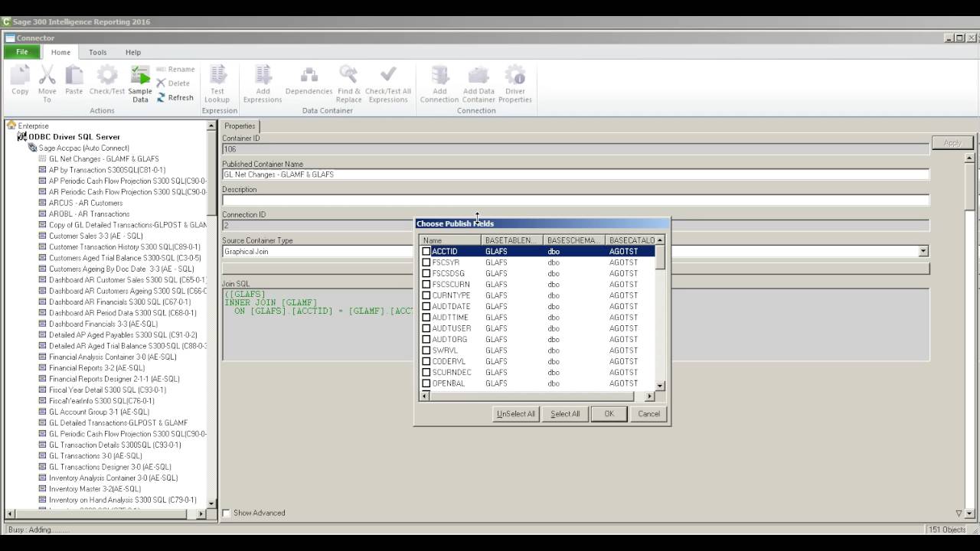Click Cancel in Choose Publish Fields
This screenshot has width=980, height=551.
(648, 414)
